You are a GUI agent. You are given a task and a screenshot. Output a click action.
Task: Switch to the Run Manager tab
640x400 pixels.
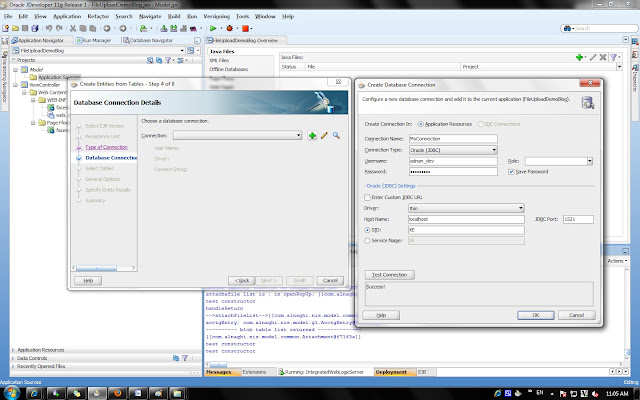96,40
